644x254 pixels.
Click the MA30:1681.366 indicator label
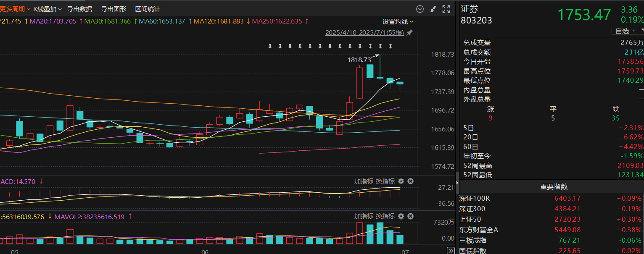click(x=108, y=21)
